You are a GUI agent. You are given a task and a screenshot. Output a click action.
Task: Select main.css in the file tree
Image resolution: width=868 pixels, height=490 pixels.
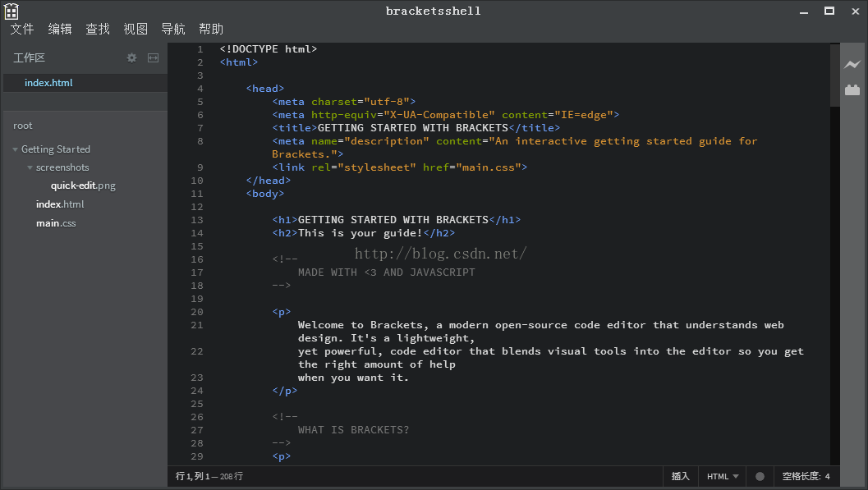click(x=56, y=223)
